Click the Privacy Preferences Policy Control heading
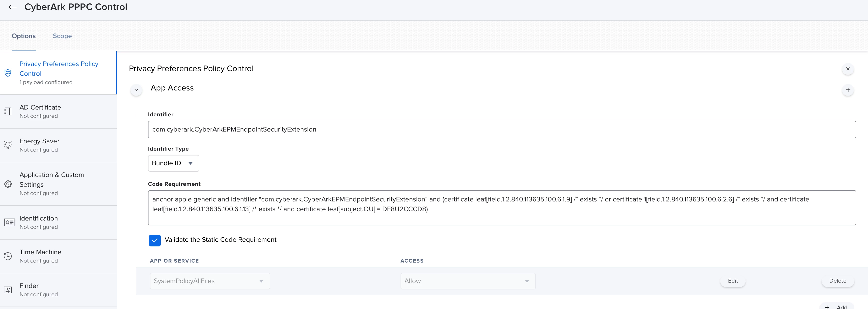Viewport: 868px width, 309px height. pos(191,69)
